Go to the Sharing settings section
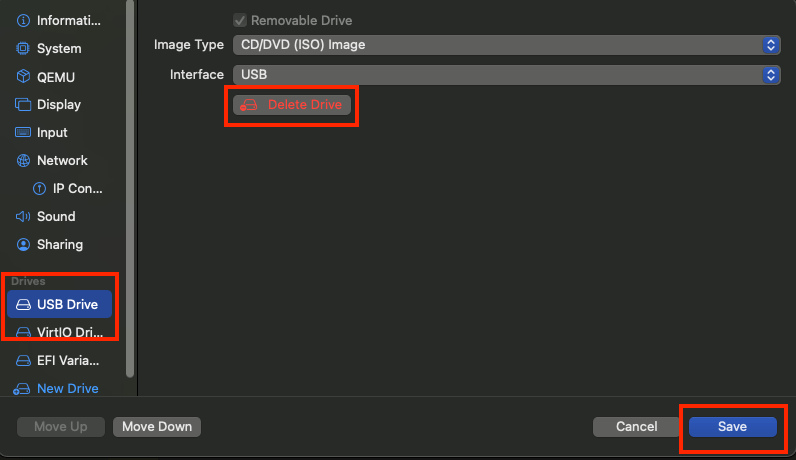Viewport: 796px width, 460px height. [x=59, y=244]
